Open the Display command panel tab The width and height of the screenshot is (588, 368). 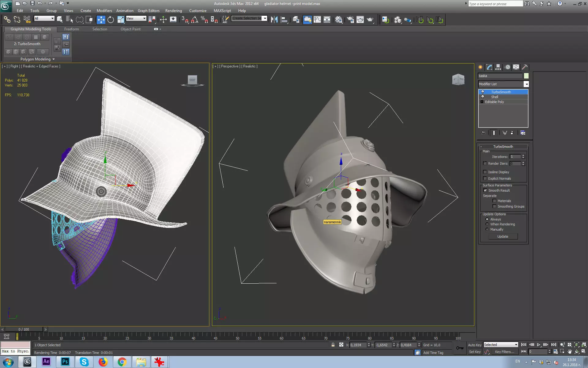[x=516, y=67]
